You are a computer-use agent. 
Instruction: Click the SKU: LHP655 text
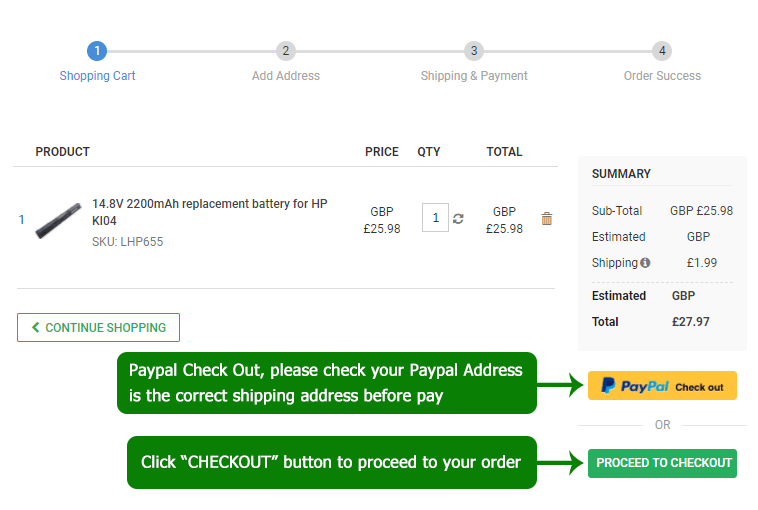coord(127,242)
